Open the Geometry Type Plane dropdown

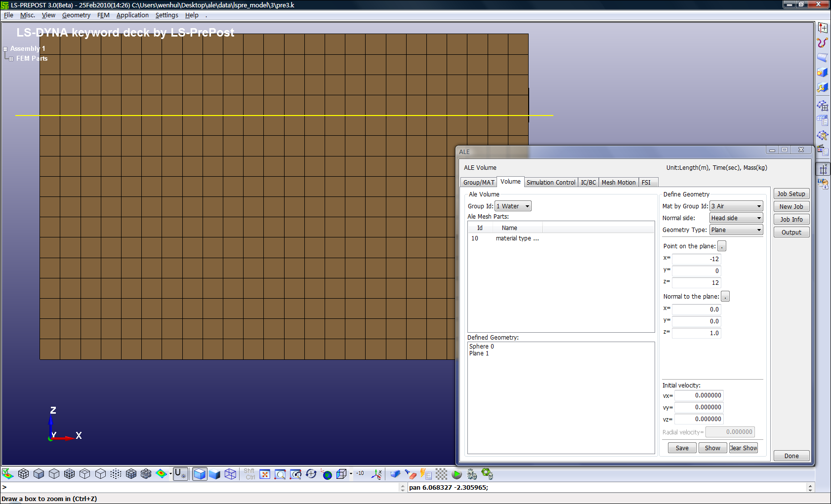click(736, 230)
